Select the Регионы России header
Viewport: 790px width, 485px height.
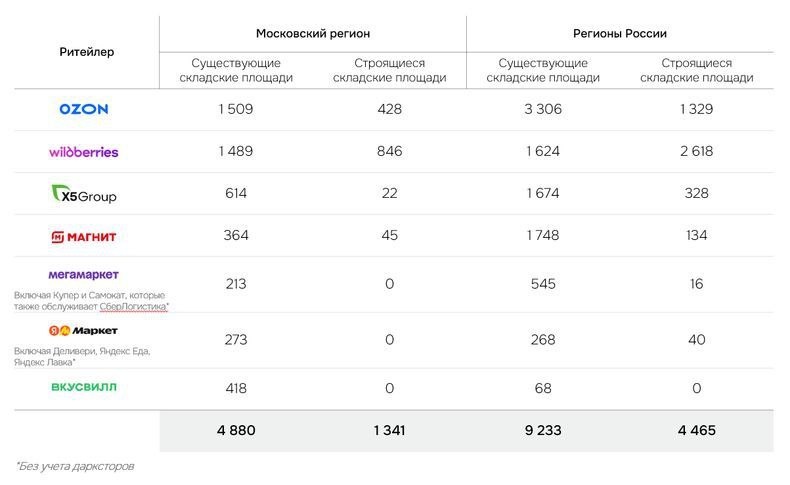tap(620, 33)
